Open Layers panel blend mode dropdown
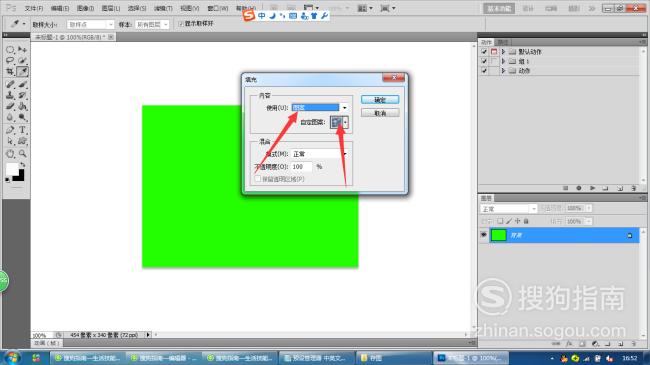The image size is (650, 365). pyautogui.click(x=509, y=209)
